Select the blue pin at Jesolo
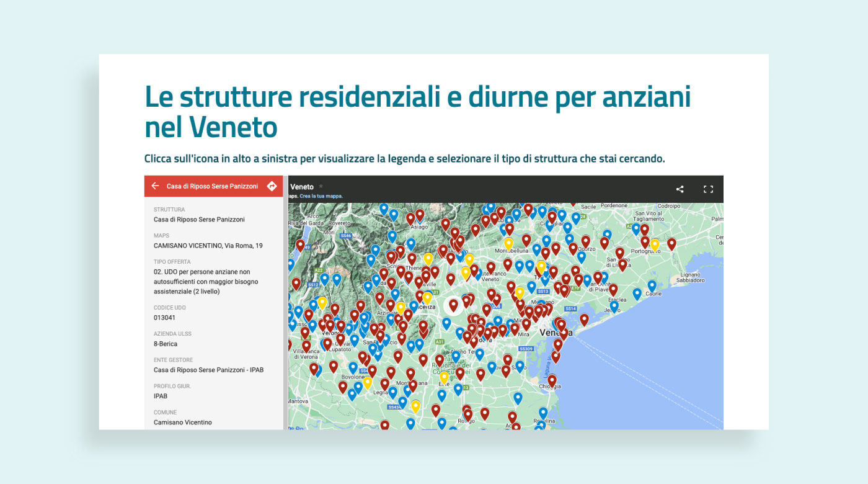This screenshot has width=868, height=484. pyautogui.click(x=614, y=306)
